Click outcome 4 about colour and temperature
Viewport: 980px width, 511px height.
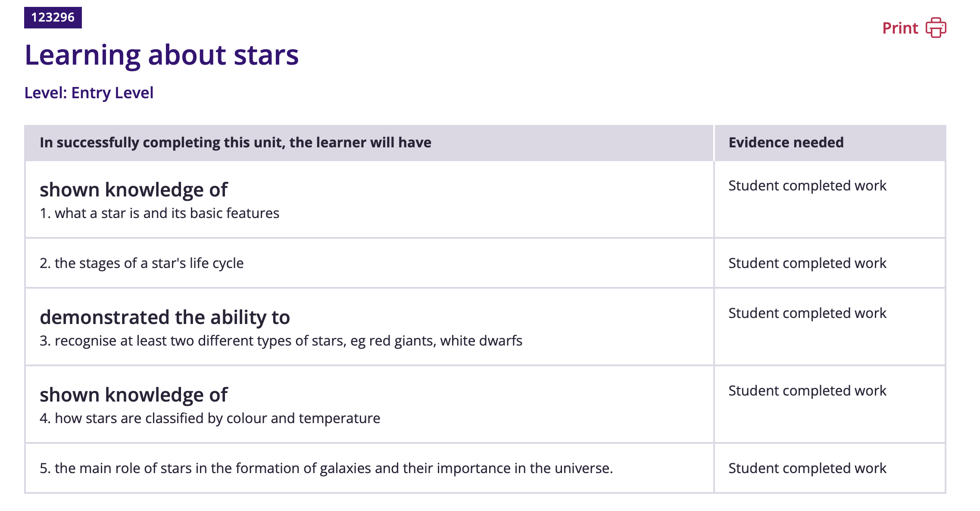click(x=210, y=418)
